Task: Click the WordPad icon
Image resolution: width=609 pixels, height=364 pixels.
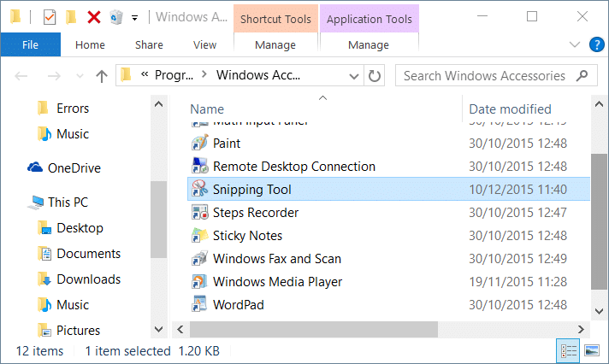Action: [200, 304]
